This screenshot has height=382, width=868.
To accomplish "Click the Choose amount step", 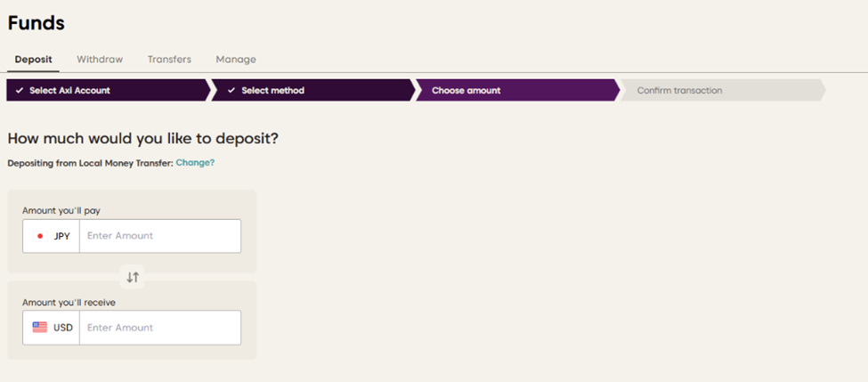I will [466, 91].
